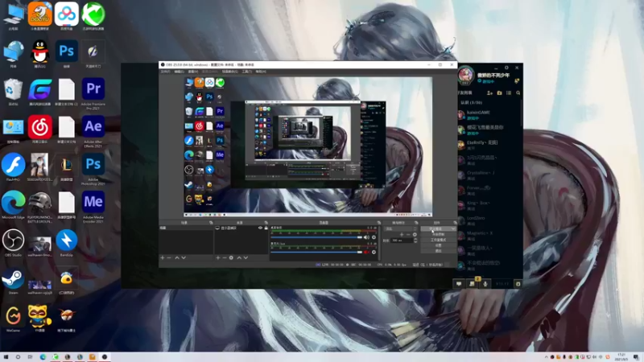Search friends with magnifier icon
Viewport: 644px width, 362px height.
518,93
